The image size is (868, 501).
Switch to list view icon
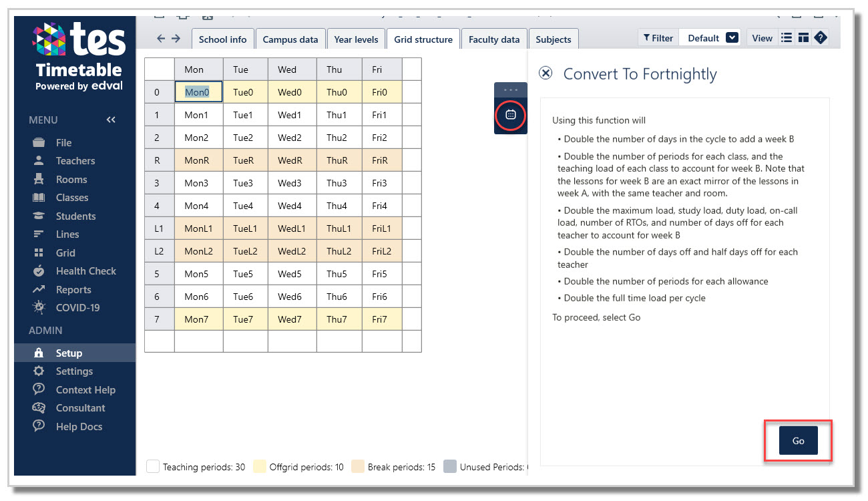coord(787,38)
